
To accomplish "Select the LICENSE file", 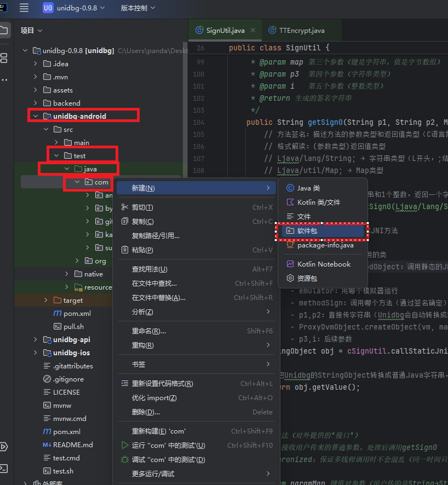I will pyautogui.click(x=61, y=392).
